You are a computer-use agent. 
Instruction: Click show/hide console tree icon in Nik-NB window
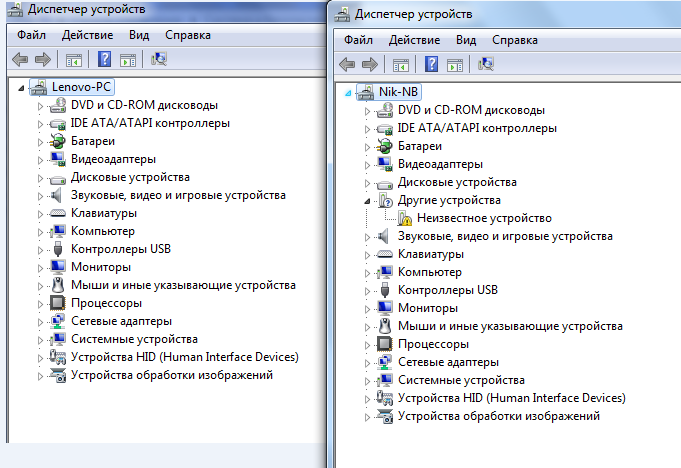[401, 65]
